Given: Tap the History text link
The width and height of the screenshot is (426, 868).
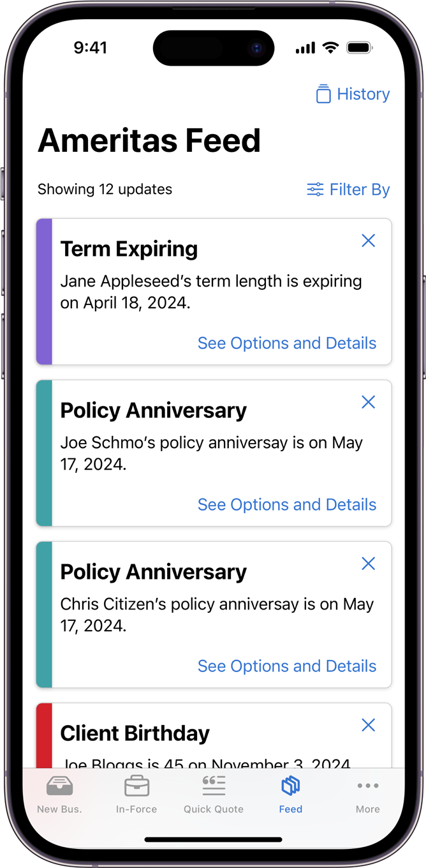Looking at the screenshot, I should 363,94.
